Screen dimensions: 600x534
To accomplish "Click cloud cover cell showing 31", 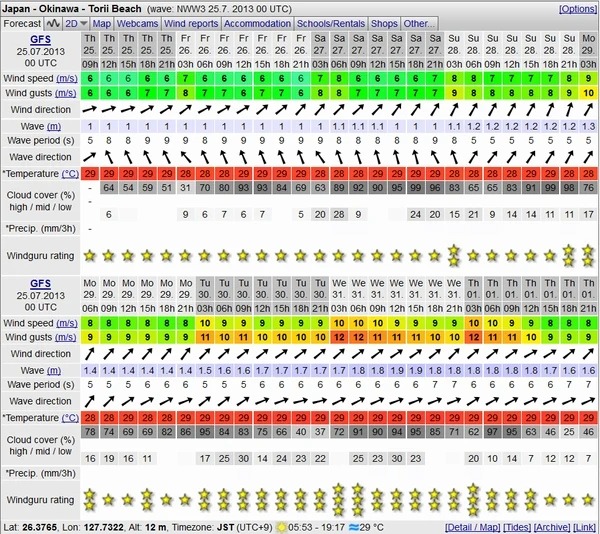I will (x=186, y=187).
